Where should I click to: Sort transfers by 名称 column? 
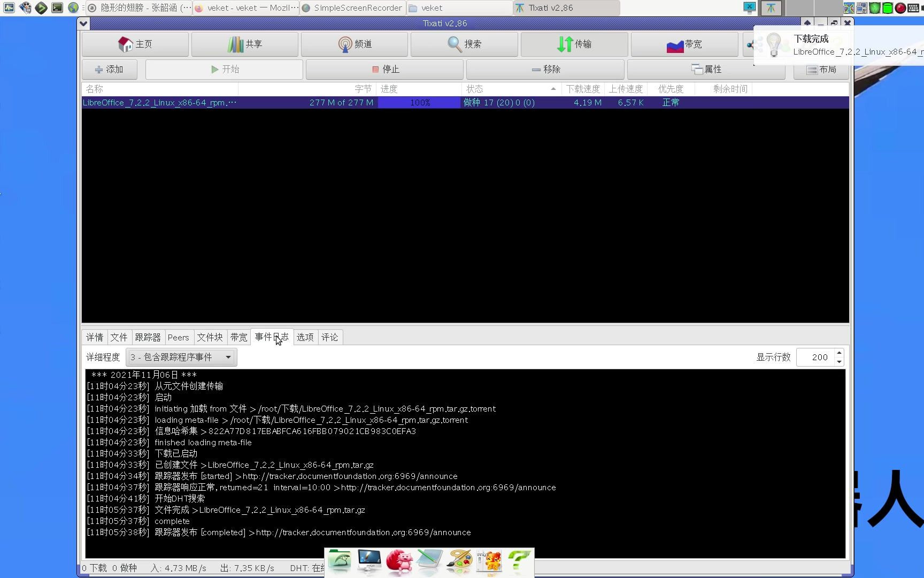point(160,89)
